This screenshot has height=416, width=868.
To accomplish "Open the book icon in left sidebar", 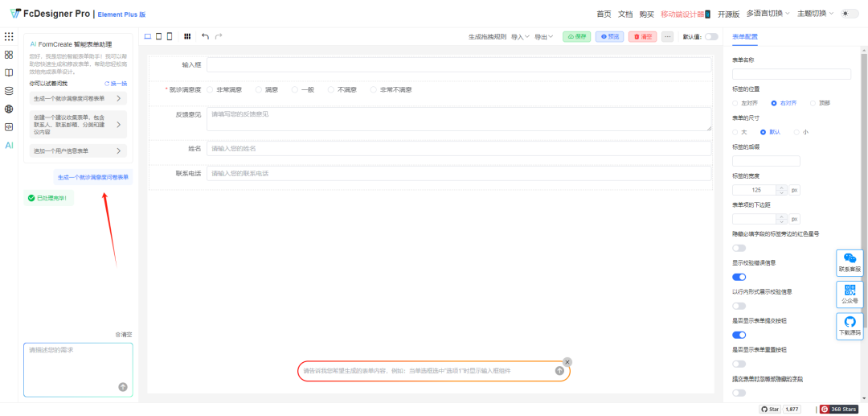I will tap(9, 72).
